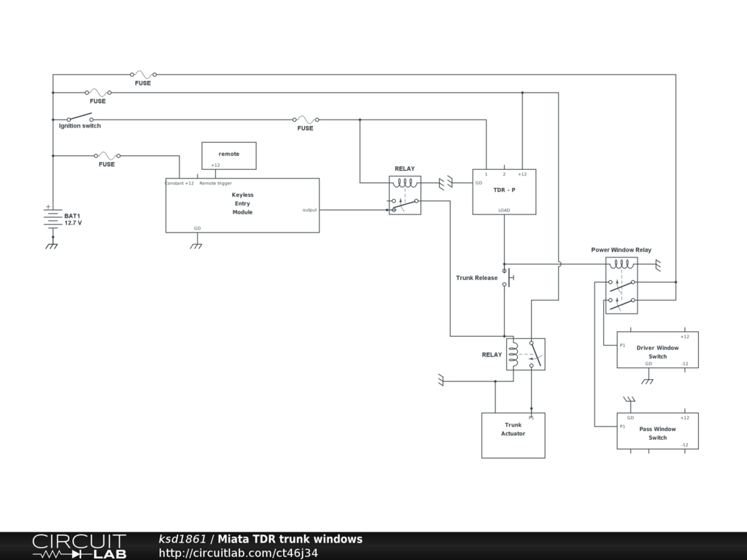Screen dimensions: 747x560
Task: Click the remote component box
Action: [229, 155]
